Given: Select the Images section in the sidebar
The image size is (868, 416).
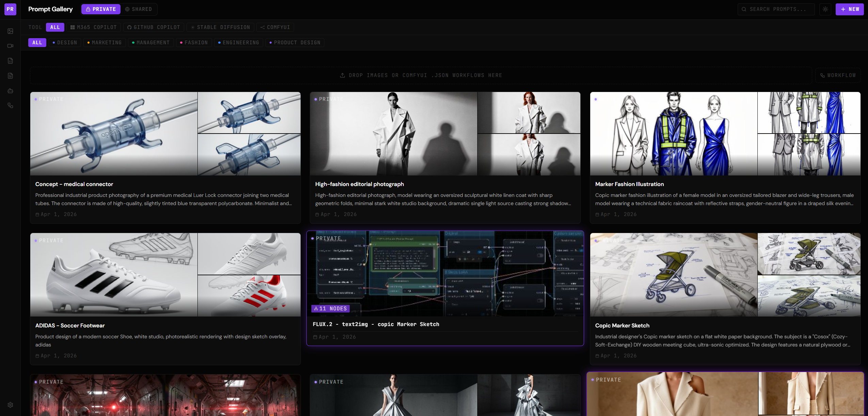Looking at the screenshot, I should pyautogui.click(x=10, y=31).
